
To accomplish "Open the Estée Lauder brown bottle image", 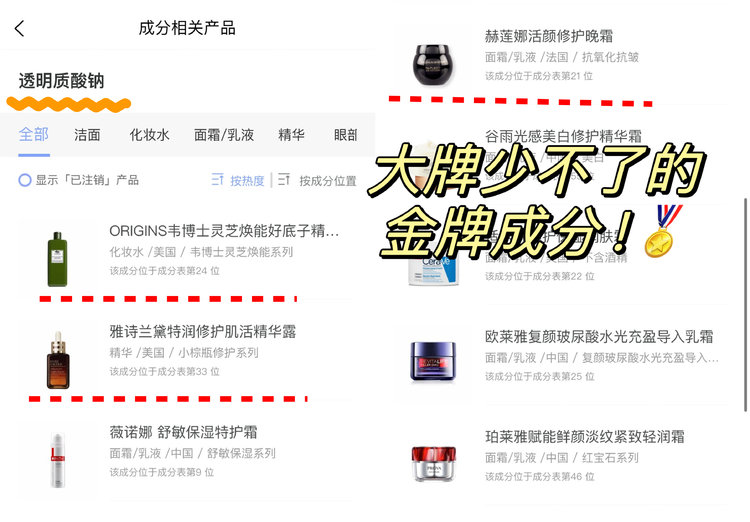I will 58,359.
